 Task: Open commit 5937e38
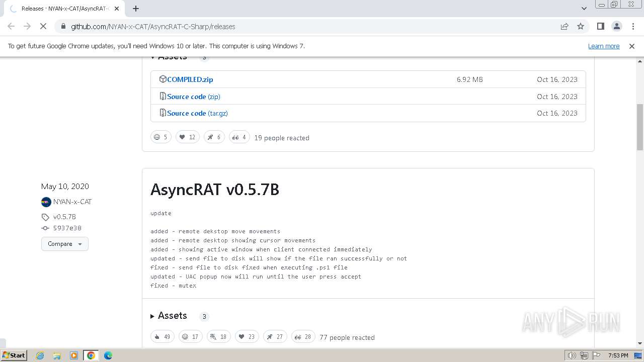point(67,228)
